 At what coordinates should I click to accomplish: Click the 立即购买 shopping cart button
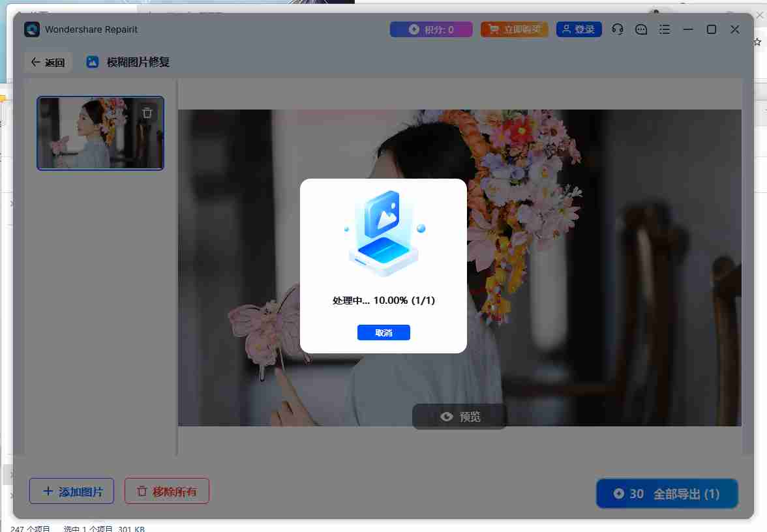[514, 30]
